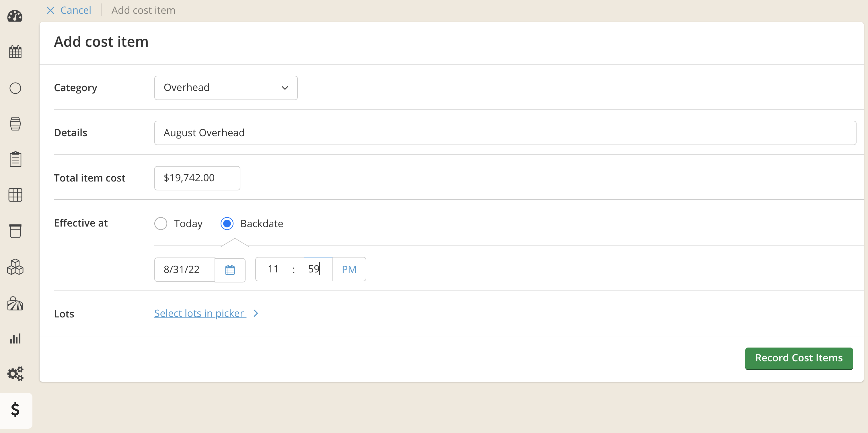Open the date picker calendar button

tap(230, 270)
